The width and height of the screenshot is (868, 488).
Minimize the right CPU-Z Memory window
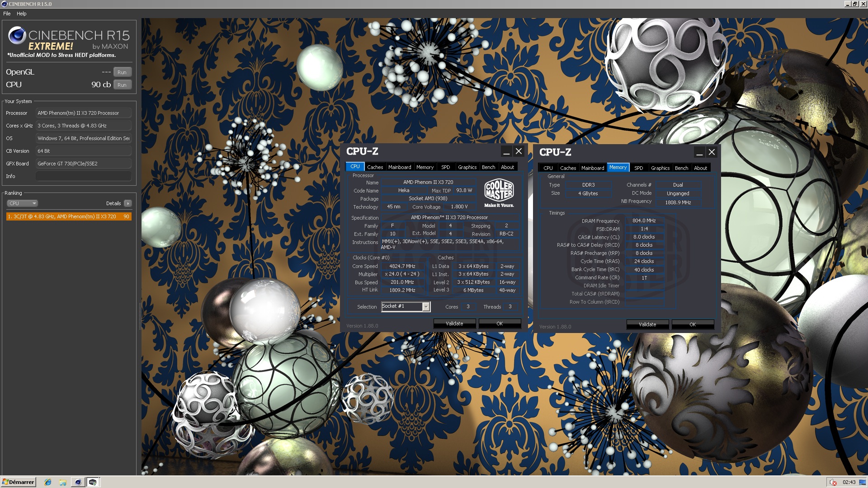coord(699,153)
